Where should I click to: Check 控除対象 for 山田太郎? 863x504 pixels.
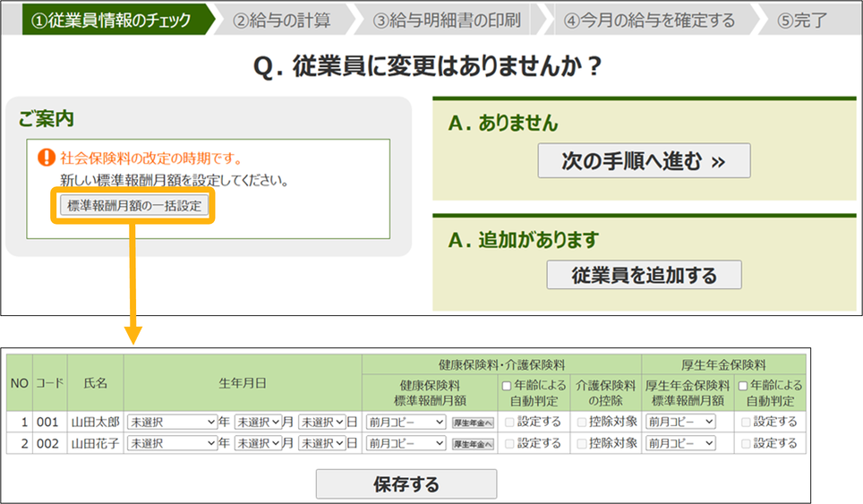pos(582,422)
